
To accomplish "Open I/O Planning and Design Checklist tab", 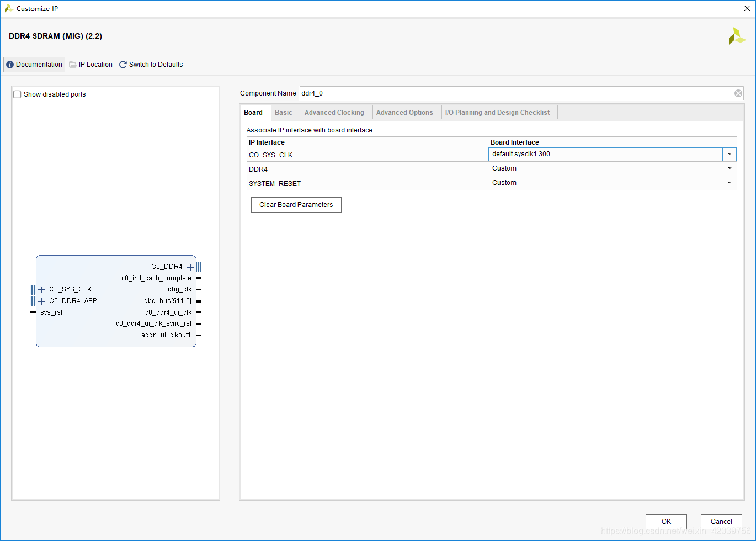I will (x=498, y=113).
